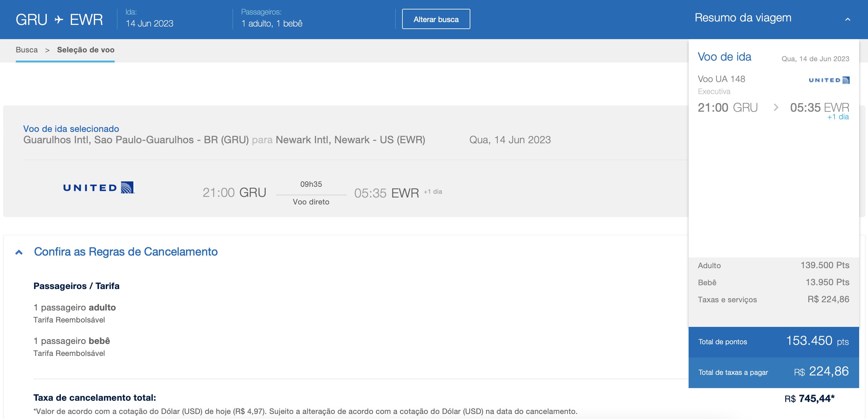Click the airplane icon between GRU and EWR
868x419 pixels.
(59, 20)
